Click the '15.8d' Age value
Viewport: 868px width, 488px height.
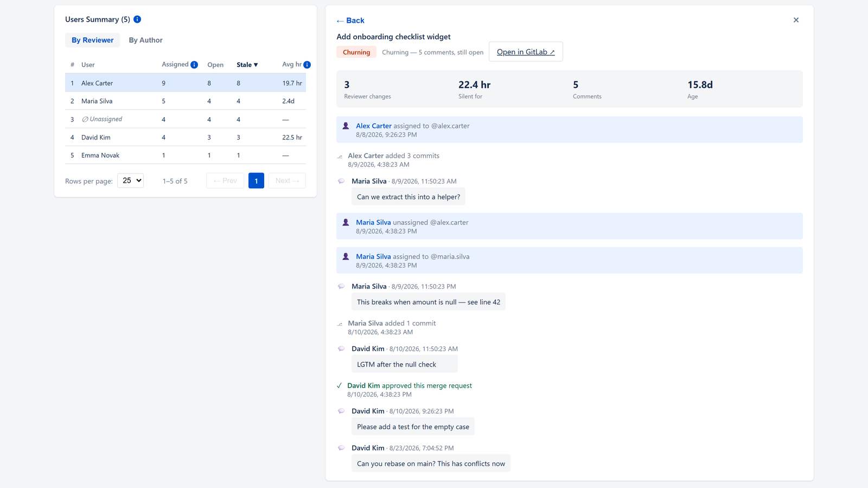coord(700,85)
